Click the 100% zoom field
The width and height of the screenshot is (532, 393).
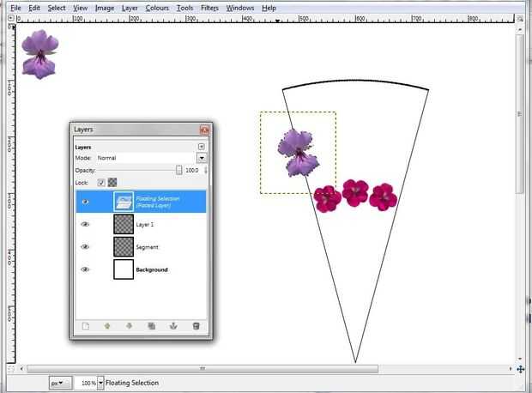pos(86,384)
